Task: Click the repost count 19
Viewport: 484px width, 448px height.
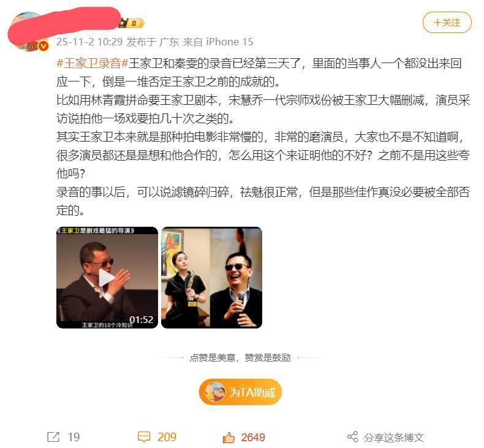Action: (x=74, y=437)
